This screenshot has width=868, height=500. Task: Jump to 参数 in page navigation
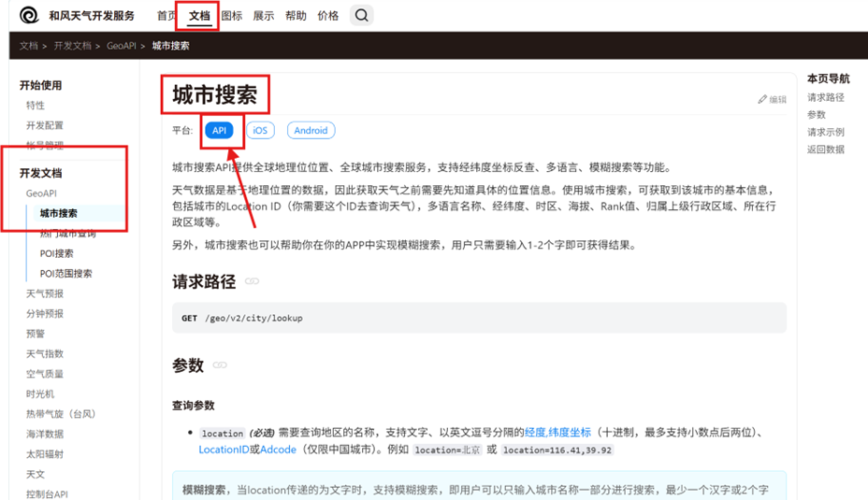pos(817,115)
